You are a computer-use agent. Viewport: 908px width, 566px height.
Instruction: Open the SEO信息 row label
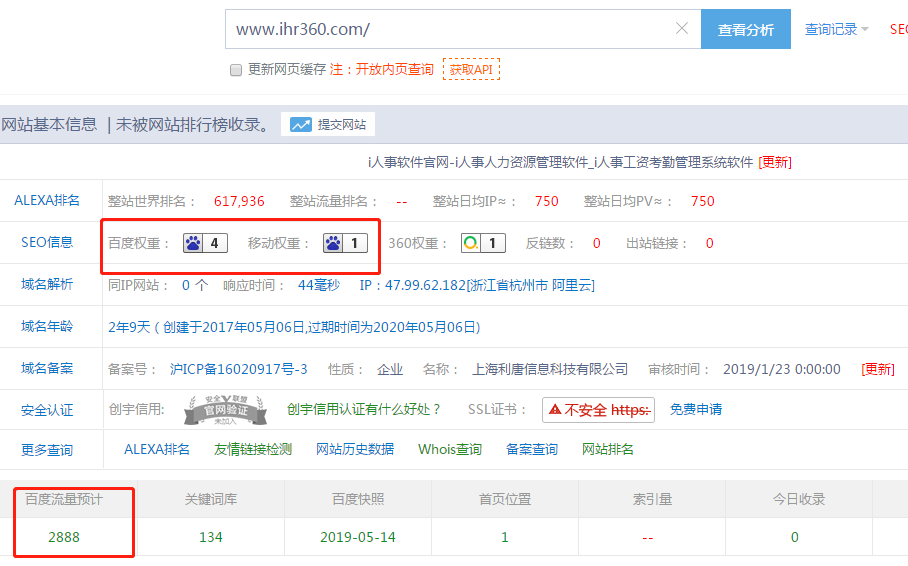(x=47, y=242)
